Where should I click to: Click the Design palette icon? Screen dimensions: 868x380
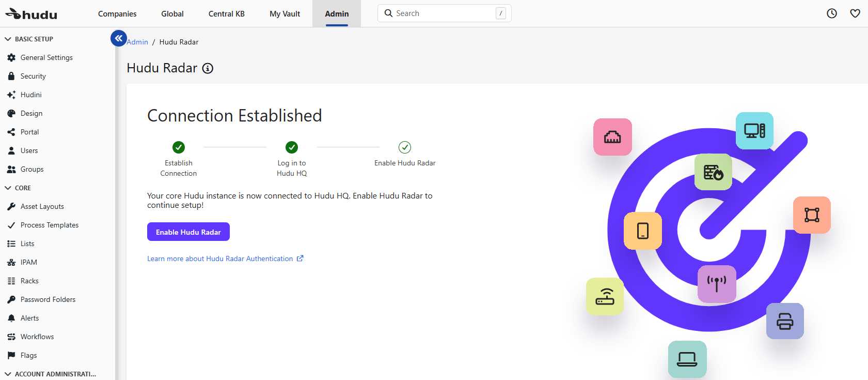pyautogui.click(x=11, y=113)
